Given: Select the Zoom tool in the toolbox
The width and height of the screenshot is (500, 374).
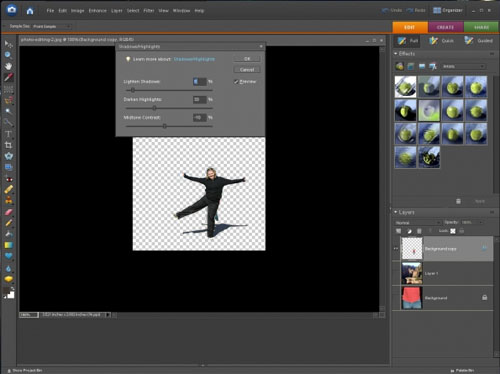Looking at the screenshot, I should 9,55.
